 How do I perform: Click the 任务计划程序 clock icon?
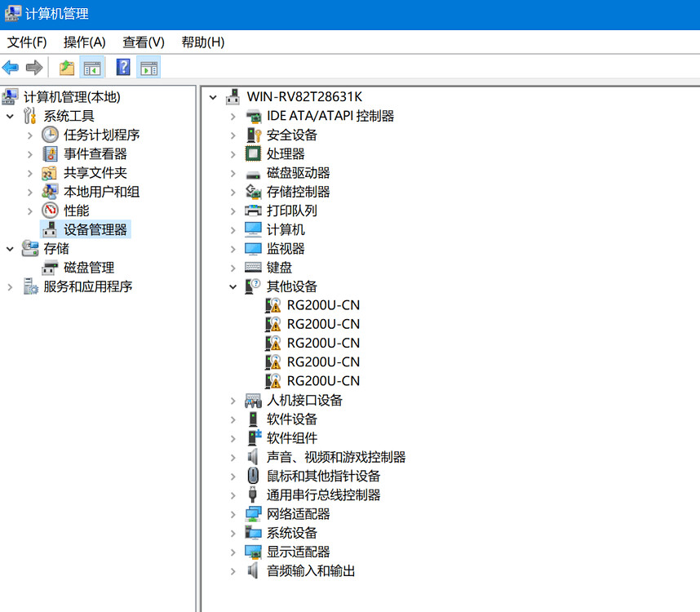(x=50, y=135)
